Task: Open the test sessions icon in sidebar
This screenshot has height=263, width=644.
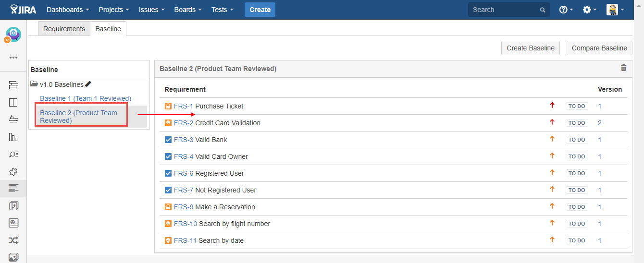Action: [x=13, y=206]
